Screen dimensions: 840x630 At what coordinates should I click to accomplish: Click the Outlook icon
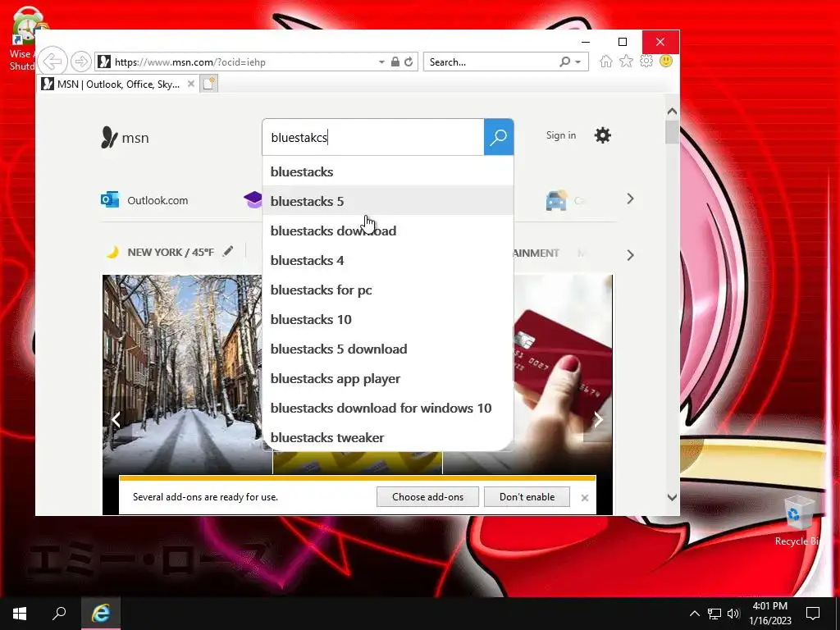pyautogui.click(x=111, y=200)
